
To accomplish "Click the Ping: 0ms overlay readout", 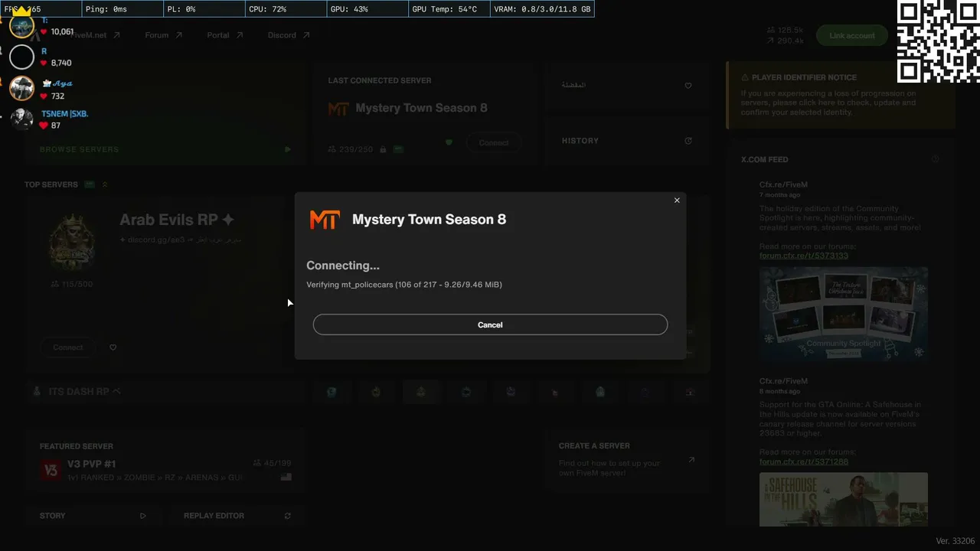I will [x=121, y=9].
